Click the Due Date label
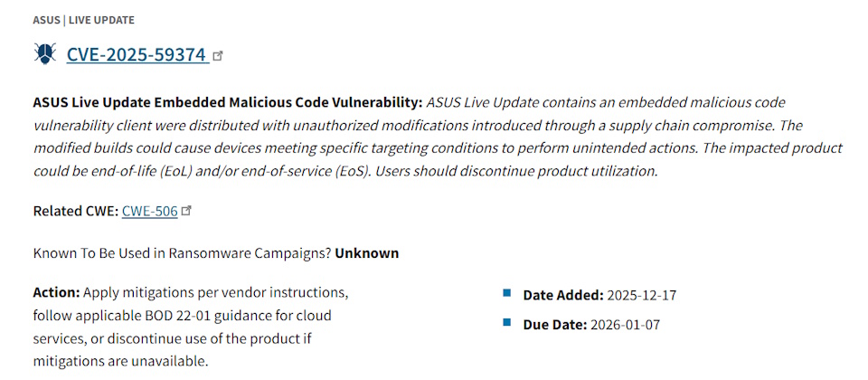Viewport: 868px width, 380px height. pyautogui.click(x=555, y=324)
